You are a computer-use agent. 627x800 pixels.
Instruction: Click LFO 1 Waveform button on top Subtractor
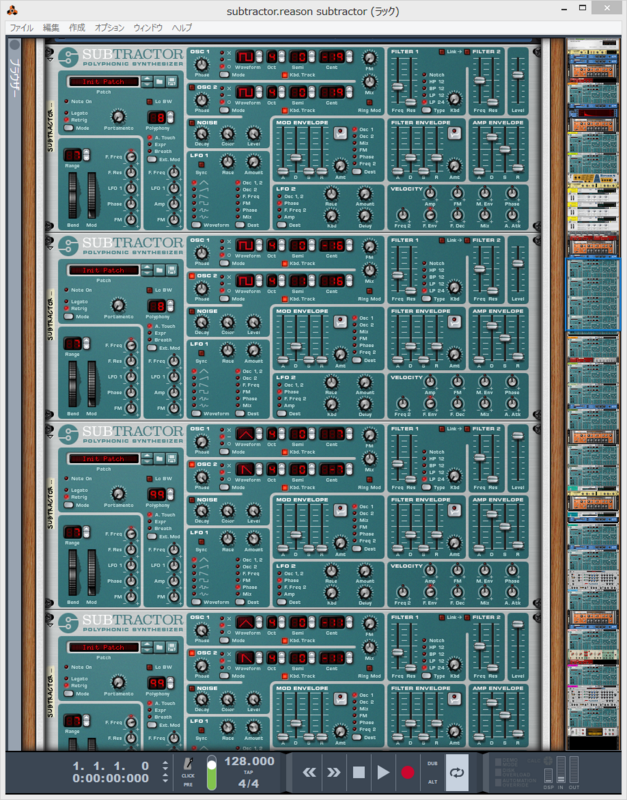click(x=196, y=225)
